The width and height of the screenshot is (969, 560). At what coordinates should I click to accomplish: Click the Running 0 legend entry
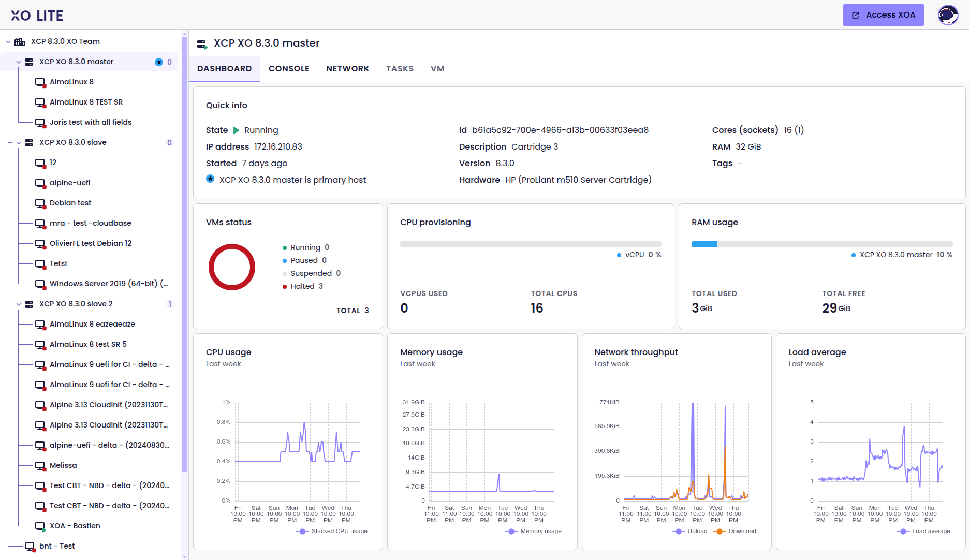[306, 248]
